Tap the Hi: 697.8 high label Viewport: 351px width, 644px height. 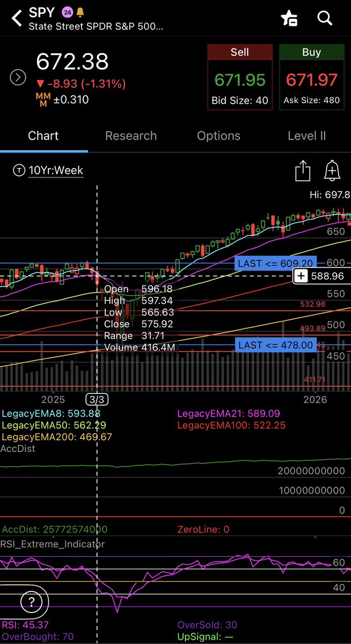tap(330, 194)
